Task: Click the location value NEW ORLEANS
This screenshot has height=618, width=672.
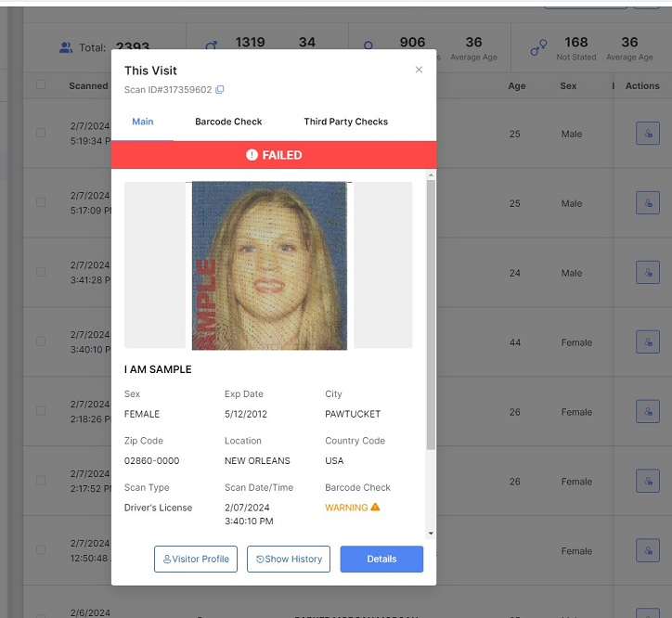Action: click(x=257, y=460)
